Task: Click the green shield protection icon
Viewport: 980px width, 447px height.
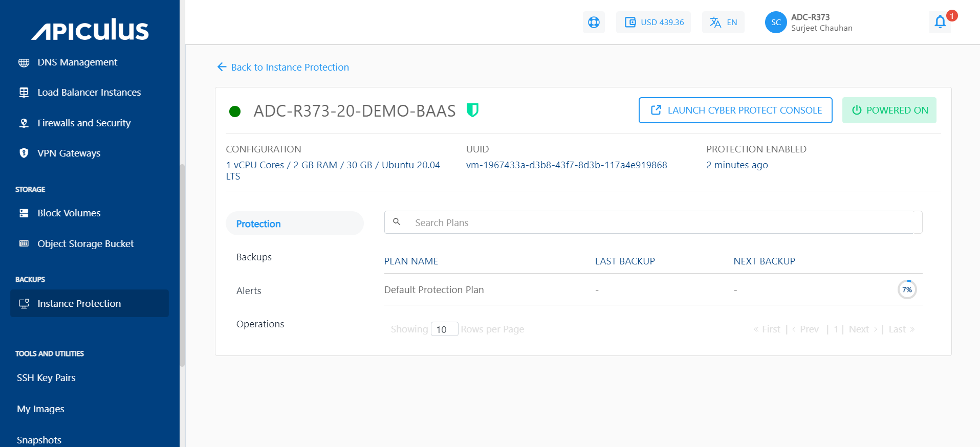Action: click(472, 110)
